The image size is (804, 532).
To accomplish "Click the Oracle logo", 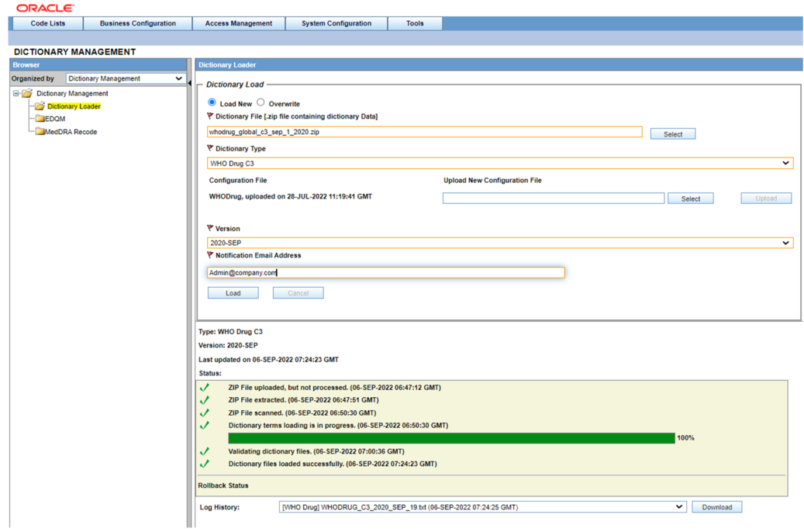I will (x=44, y=8).
